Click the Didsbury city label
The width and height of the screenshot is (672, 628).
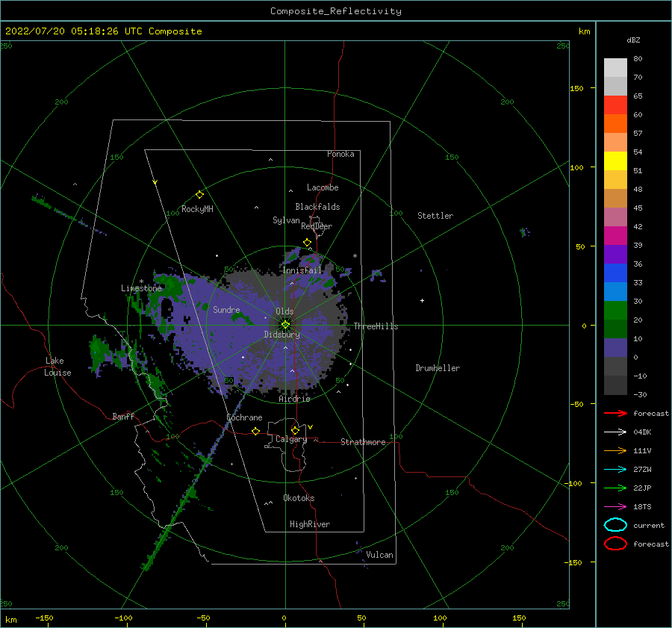pyautogui.click(x=281, y=335)
